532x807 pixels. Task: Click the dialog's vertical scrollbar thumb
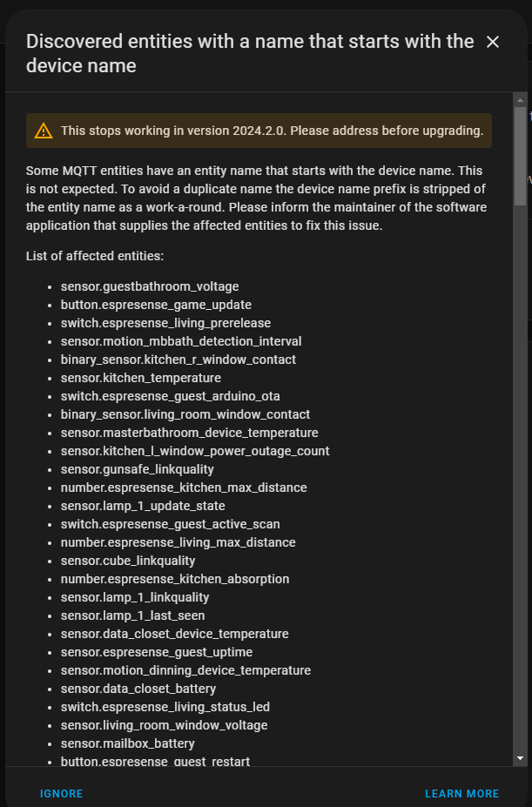point(520,157)
